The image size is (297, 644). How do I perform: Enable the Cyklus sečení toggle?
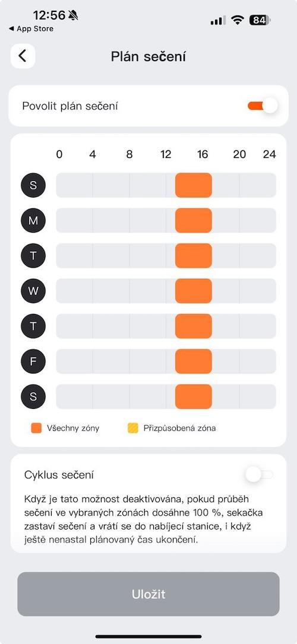click(259, 475)
